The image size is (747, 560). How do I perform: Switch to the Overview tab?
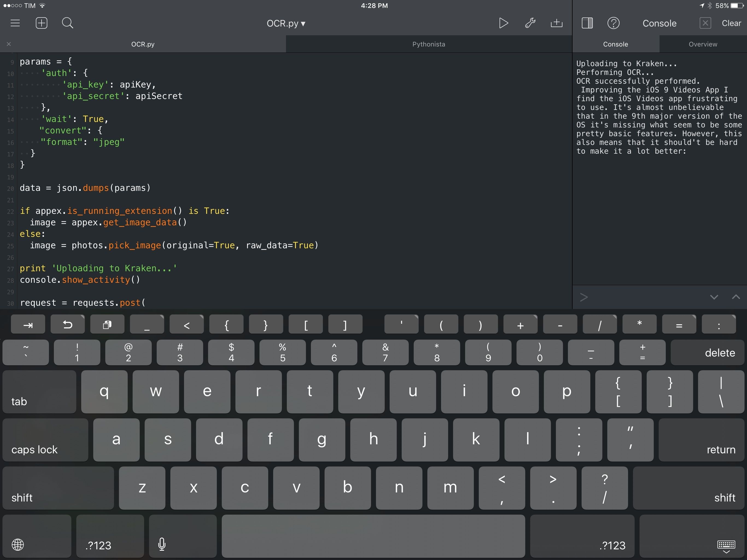(703, 44)
